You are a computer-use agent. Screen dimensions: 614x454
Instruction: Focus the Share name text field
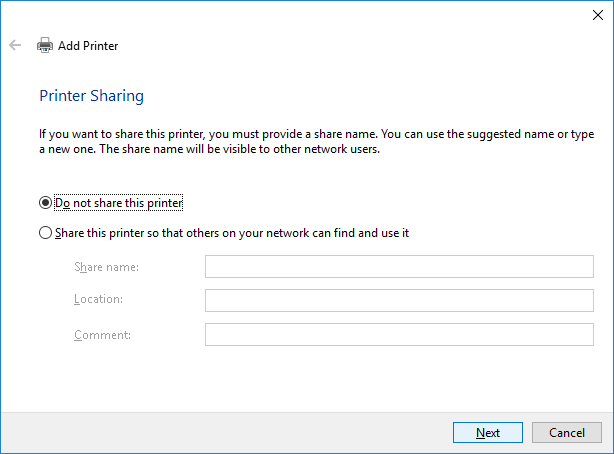point(399,267)
